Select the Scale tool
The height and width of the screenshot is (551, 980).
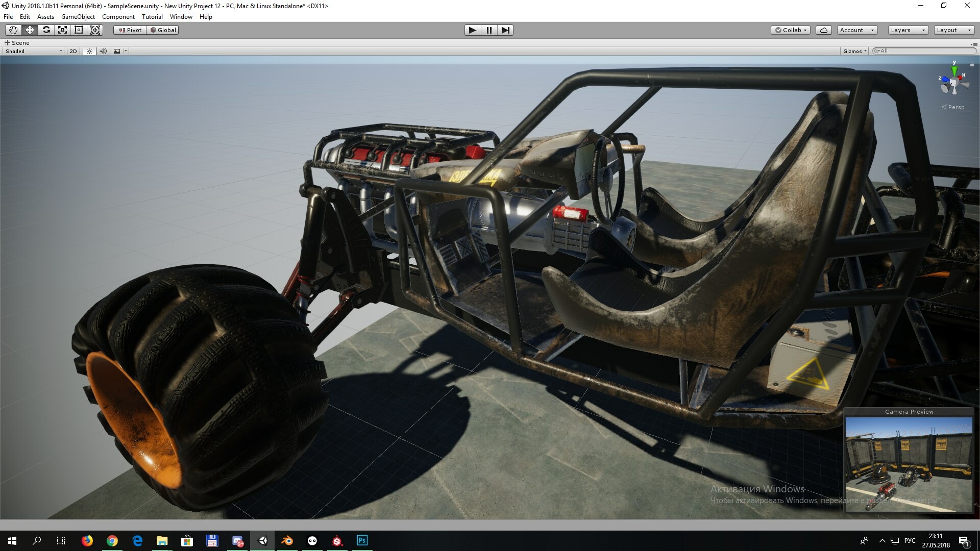coord(62,30)
